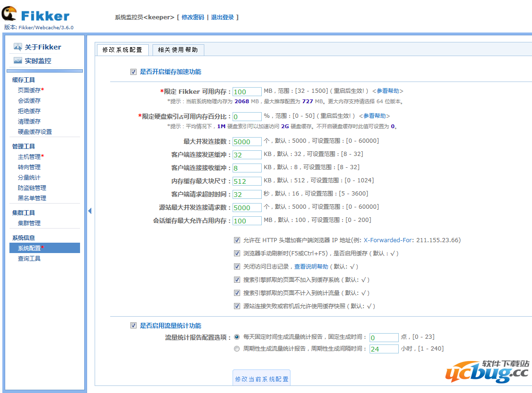Click the Fikker toucan logo icon

coord(8,12)
